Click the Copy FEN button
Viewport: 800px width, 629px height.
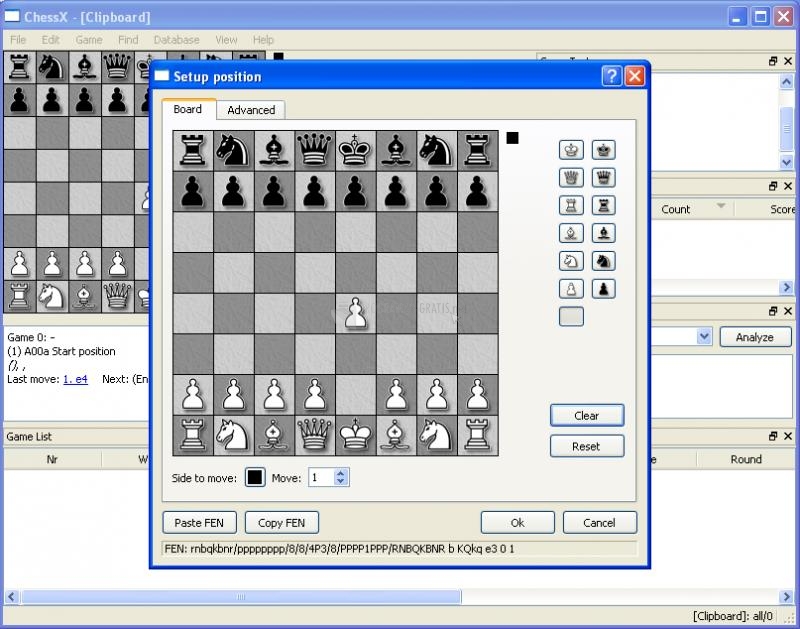coord(282,523)
